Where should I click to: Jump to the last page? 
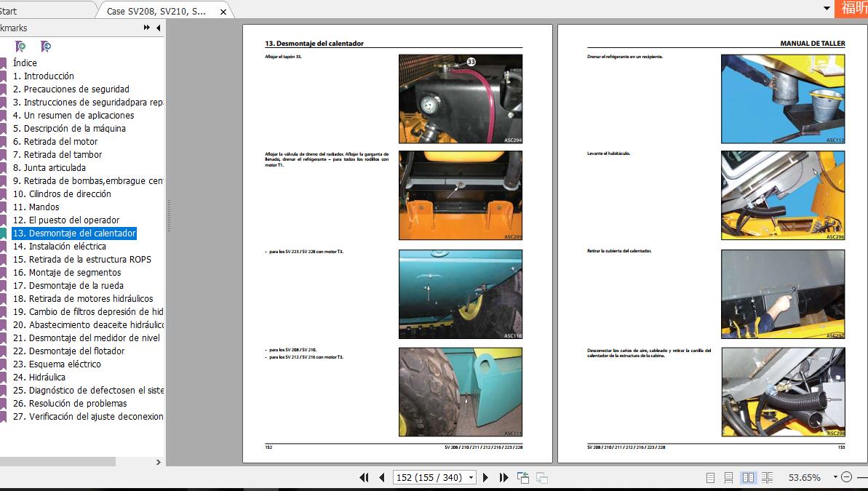(503, 478)
